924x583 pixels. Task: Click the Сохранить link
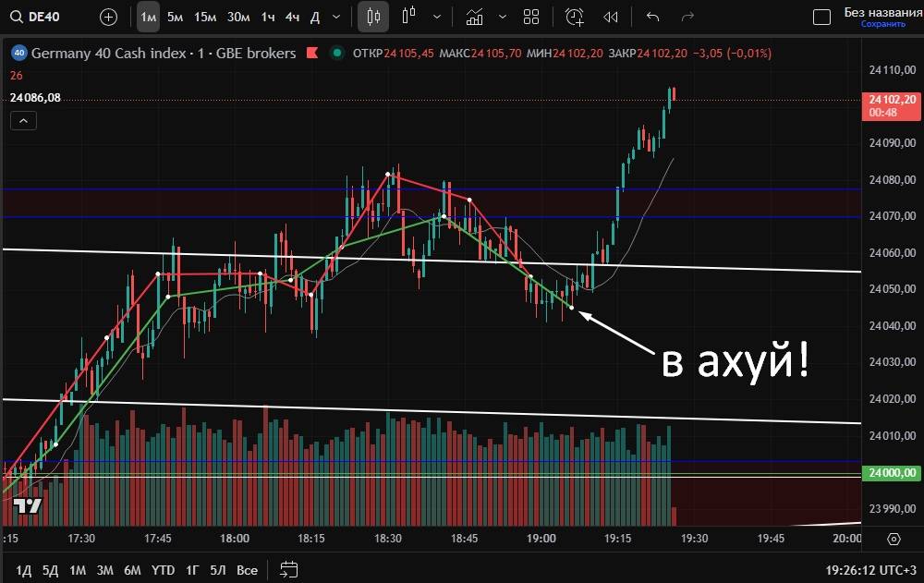click(882, 24)
